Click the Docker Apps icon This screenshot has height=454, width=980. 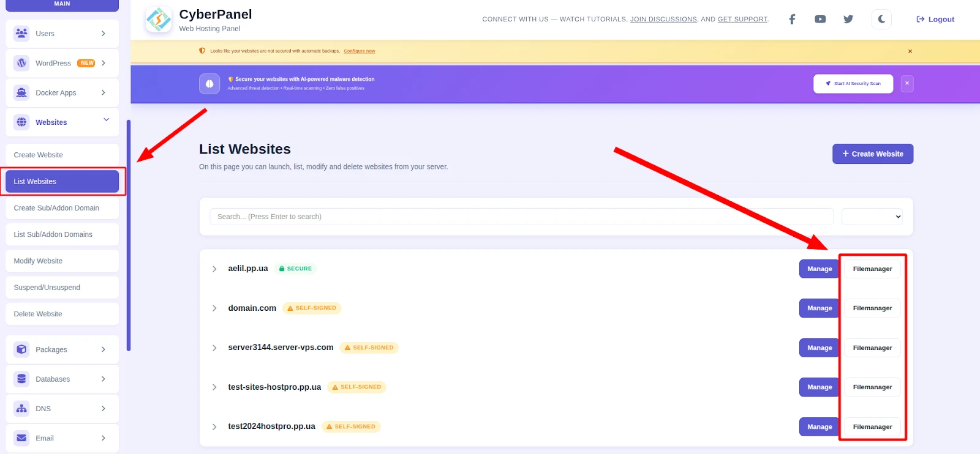pyautogui.click(x=21, y=92)
